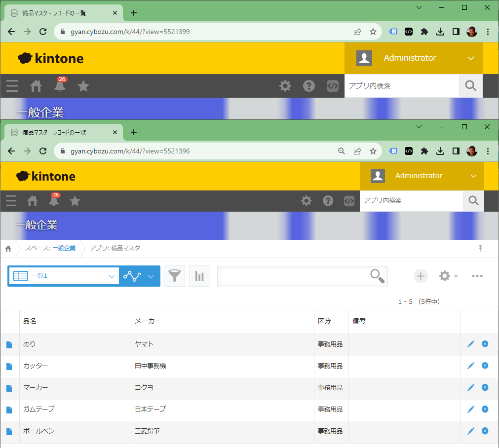Go to スペース: 一般企業 breadcrumb link
Screen dimensions: 499x448
[50, 248]
